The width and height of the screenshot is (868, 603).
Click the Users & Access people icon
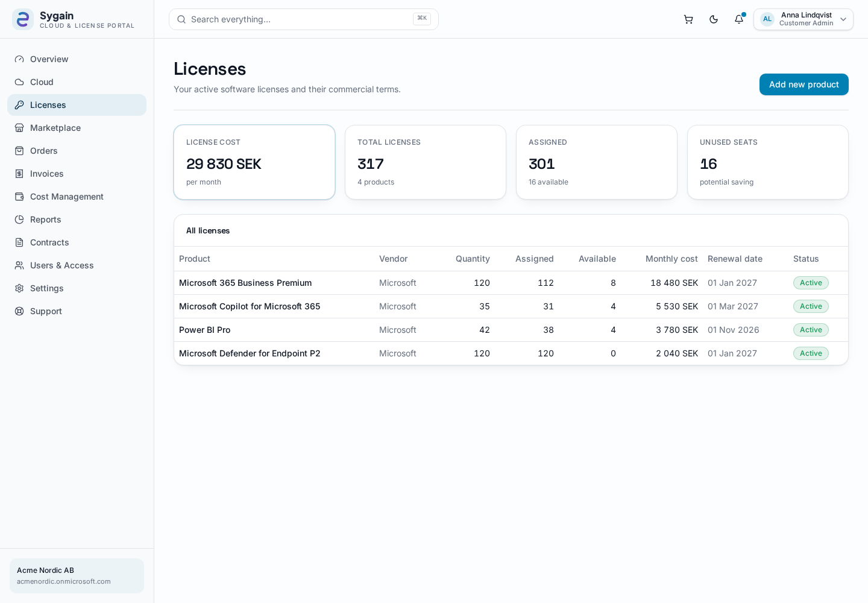(x=19, y=265)
